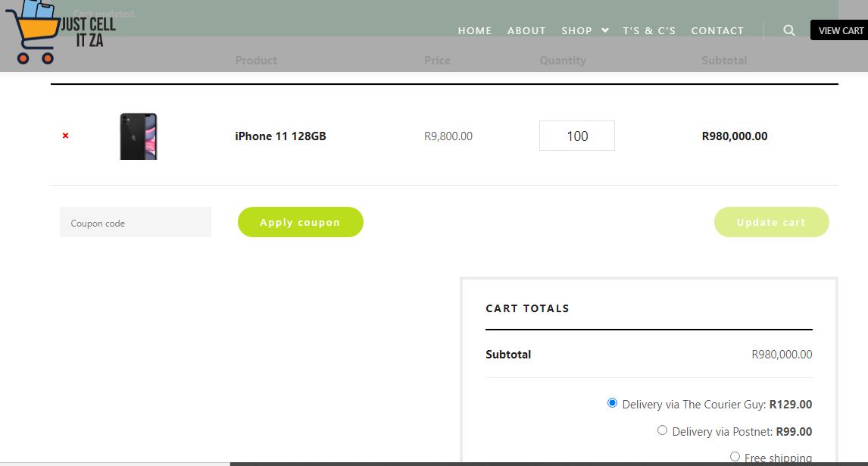Image resolution: width=868 pixels, height=466 pixels.
Task: Click the Just Cell It ZA cart logo
Action: 59,32
